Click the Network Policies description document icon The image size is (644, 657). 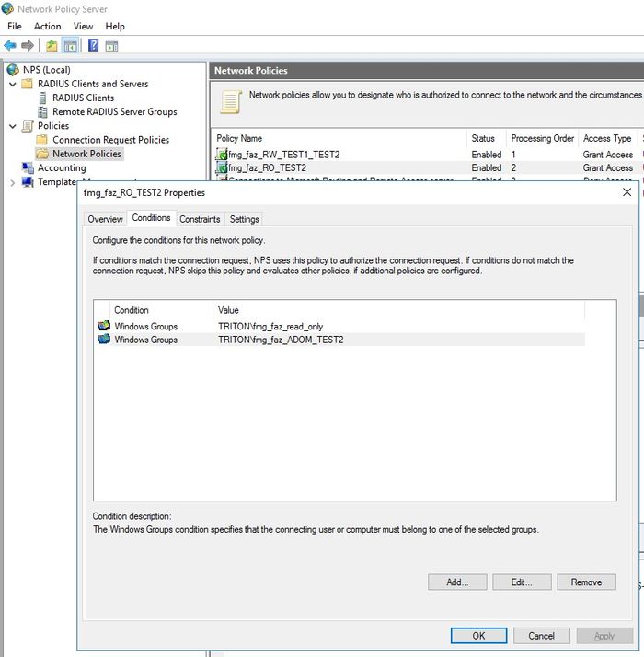tap(231, 102)
